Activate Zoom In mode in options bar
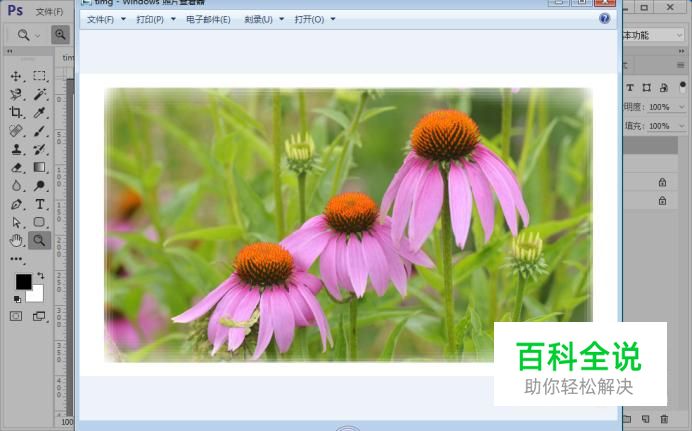Screen dimensions: 692x431 click(x=60, y=34)
